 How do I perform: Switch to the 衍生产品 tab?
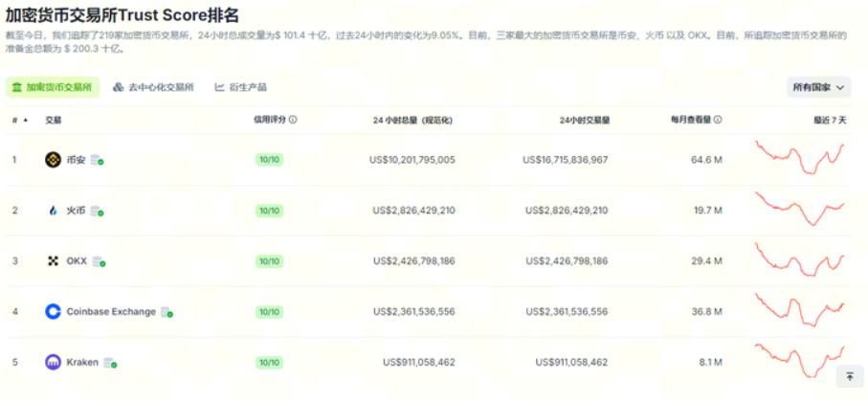click(240, 87)
